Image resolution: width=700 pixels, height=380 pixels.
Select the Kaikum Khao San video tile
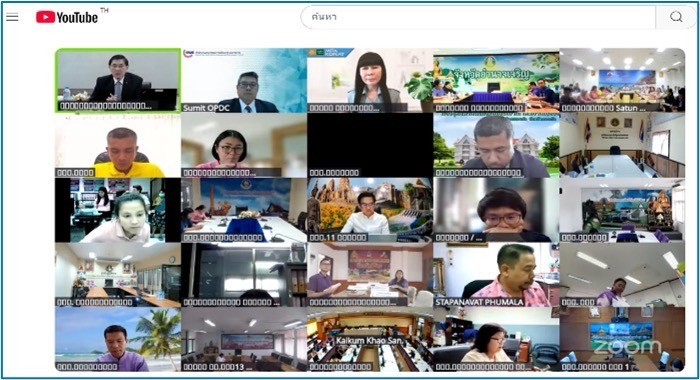pos(370,339)
